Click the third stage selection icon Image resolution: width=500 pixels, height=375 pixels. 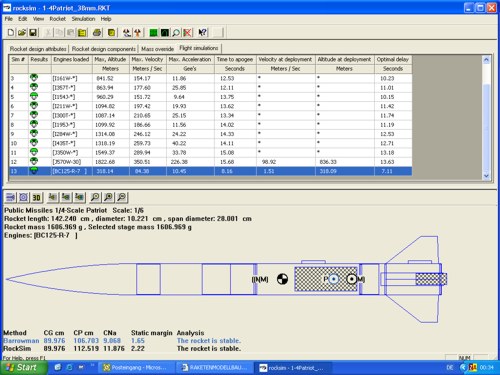[79, 197]
